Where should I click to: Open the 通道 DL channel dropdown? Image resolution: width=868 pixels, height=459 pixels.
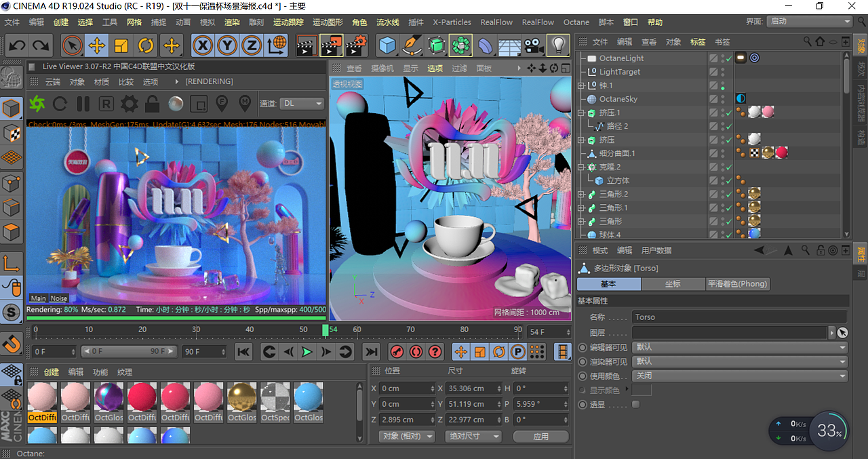302,103
